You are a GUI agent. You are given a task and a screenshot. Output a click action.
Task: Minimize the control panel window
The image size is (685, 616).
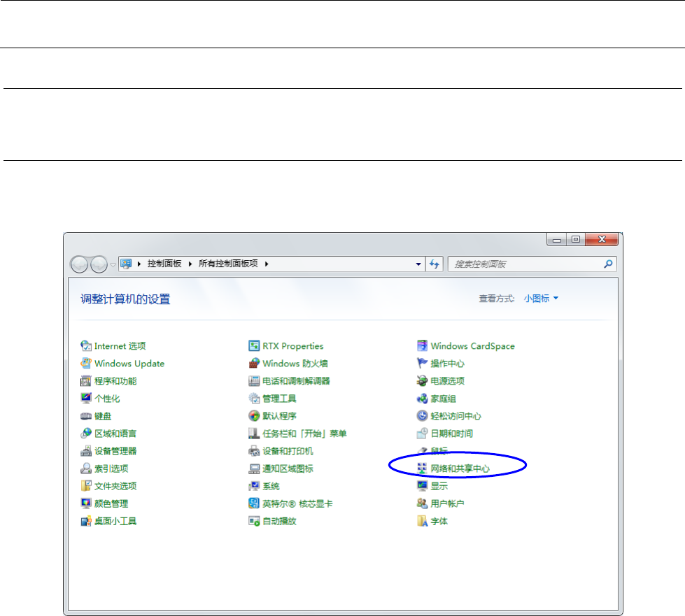click(556, 239)
